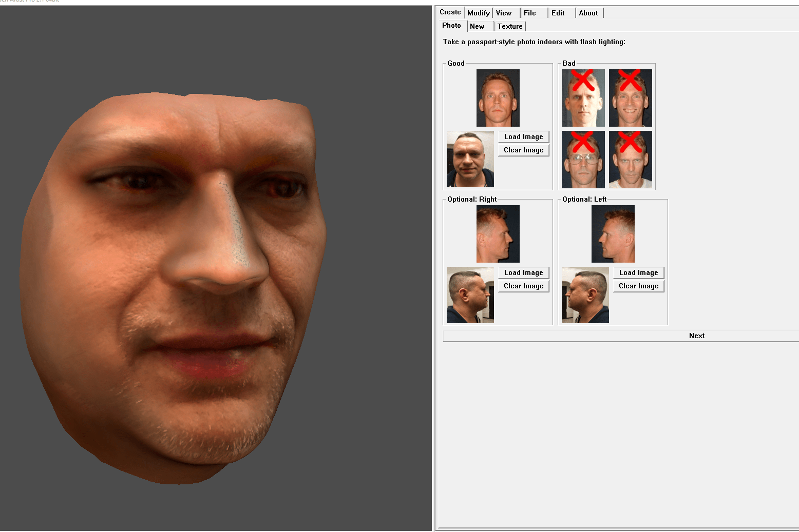Clear Image in the Good photo group
Screen dimensions: 799x532
point(524,150)
